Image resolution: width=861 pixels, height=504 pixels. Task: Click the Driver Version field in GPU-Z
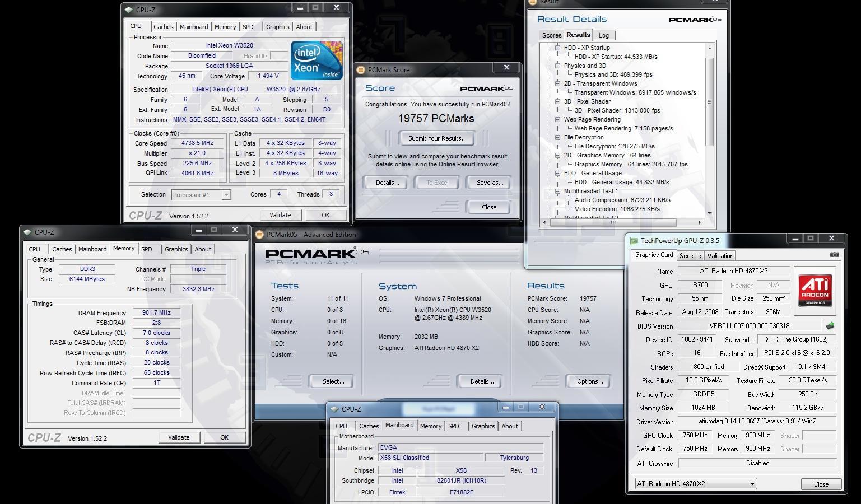coord(757,421)
